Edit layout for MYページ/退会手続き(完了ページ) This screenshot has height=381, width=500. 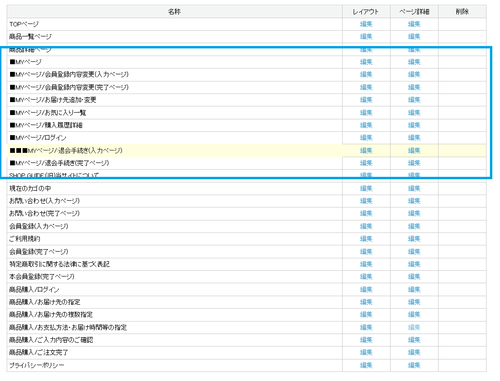(x=366, y=163)
